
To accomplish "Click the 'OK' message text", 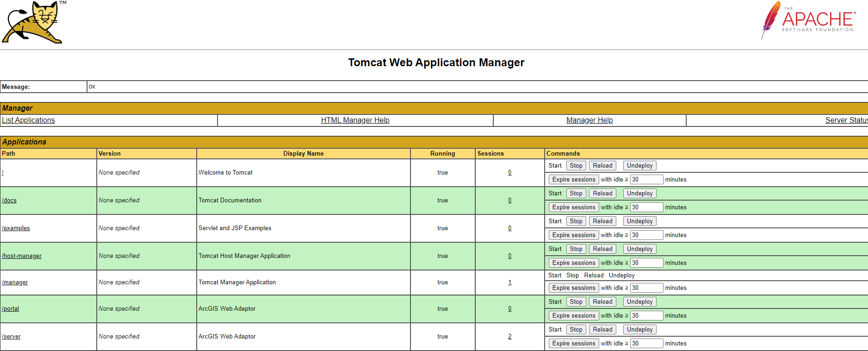I will pyautogui.click(x=92, y=87).
